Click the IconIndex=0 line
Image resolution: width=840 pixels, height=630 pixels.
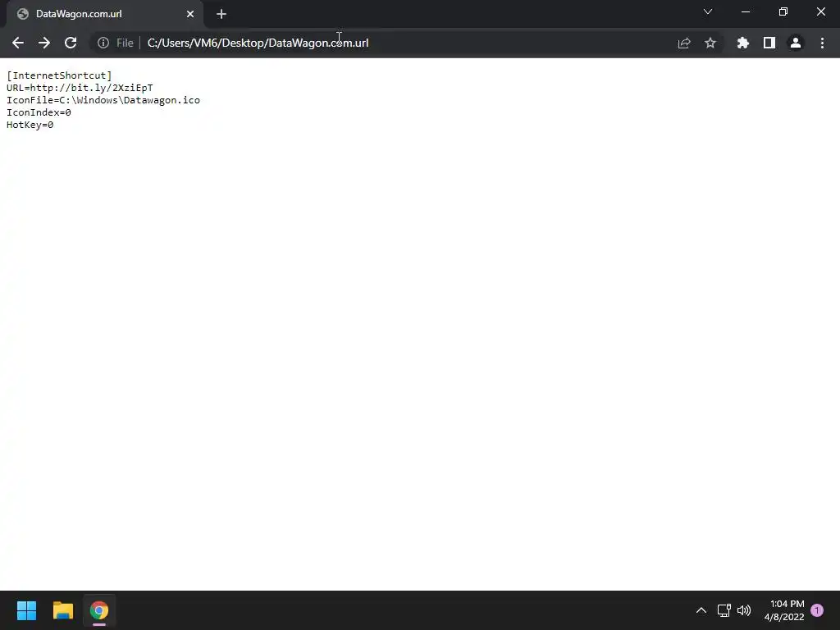tap(39, 112)
